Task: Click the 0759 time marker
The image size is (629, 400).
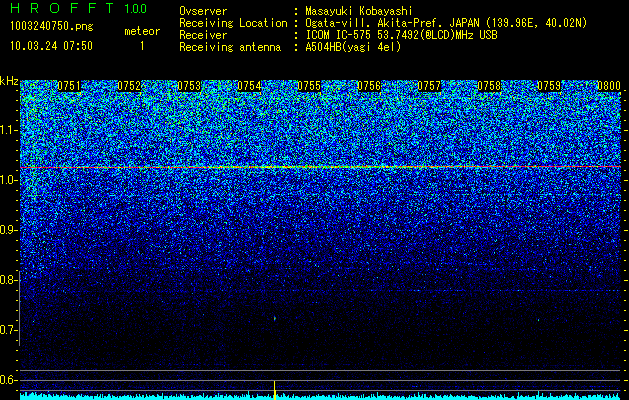Action: tap(549, 86)
